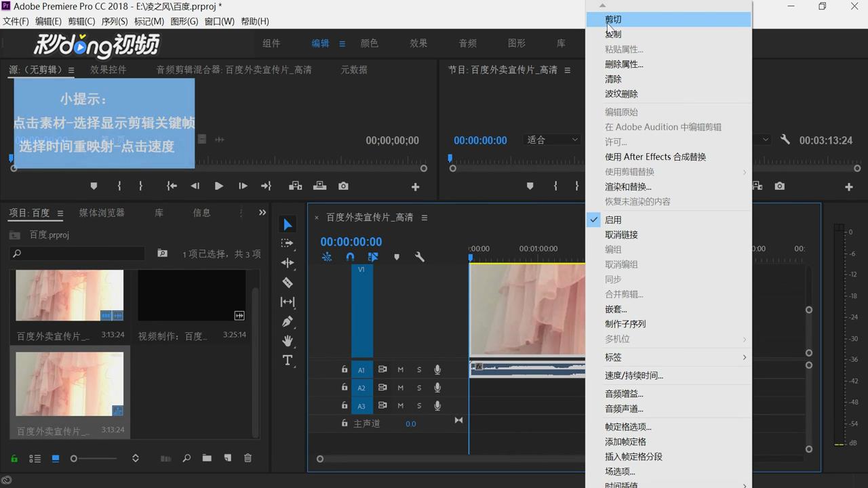Switch project panel to icon view
The height and width of the screenshot is (488, 868).
click(x=56, y=458)
